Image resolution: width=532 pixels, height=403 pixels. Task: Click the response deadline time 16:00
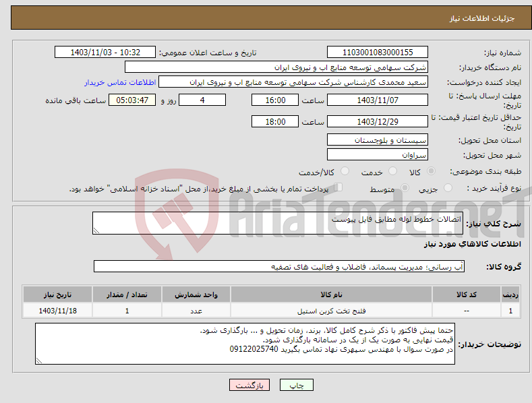(x=275, y=100)
